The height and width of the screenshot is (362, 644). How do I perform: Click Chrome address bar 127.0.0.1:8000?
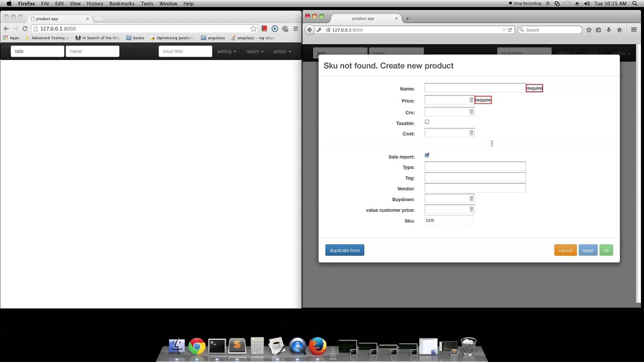[143, 29]
